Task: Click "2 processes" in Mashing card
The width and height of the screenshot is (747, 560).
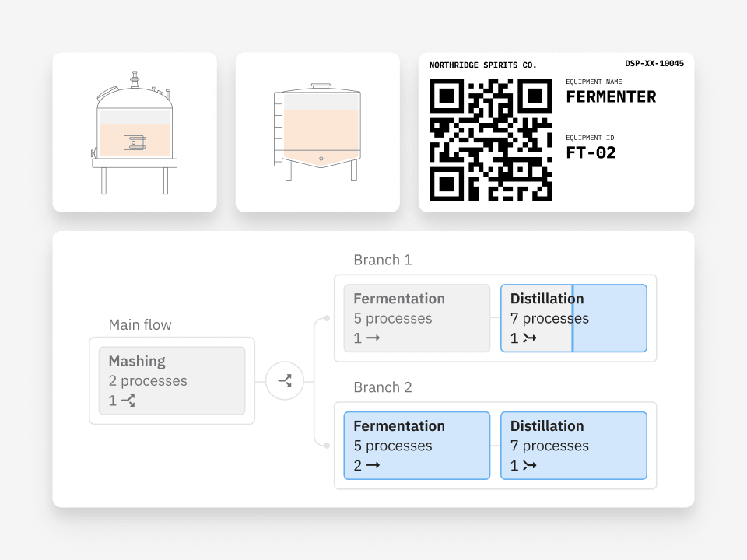Action: coord(148,381)
